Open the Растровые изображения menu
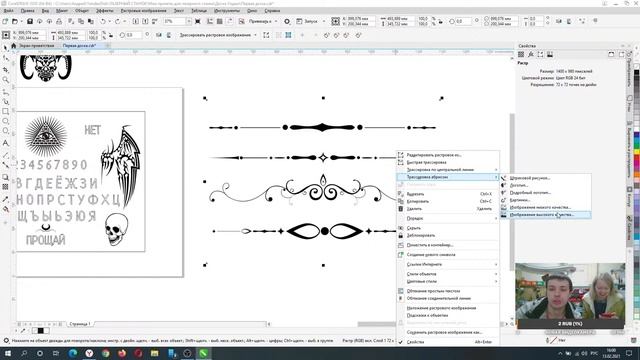The width and height of the screenshot is (640, 360). tap(143, 11)
